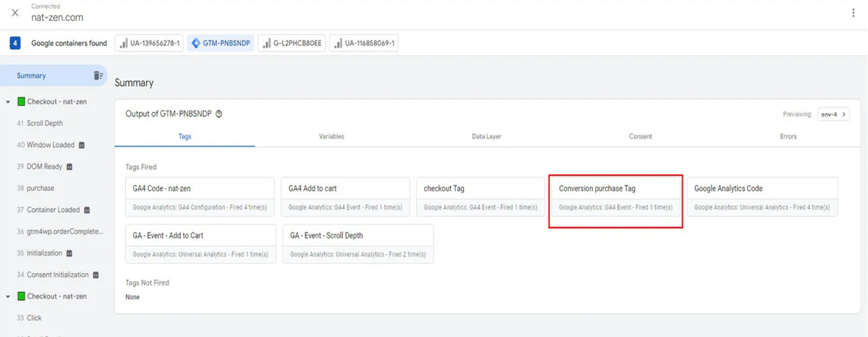Screen dimensions: 868x337
Task: Switch to the Variables tab
Action: pos(331,136)
